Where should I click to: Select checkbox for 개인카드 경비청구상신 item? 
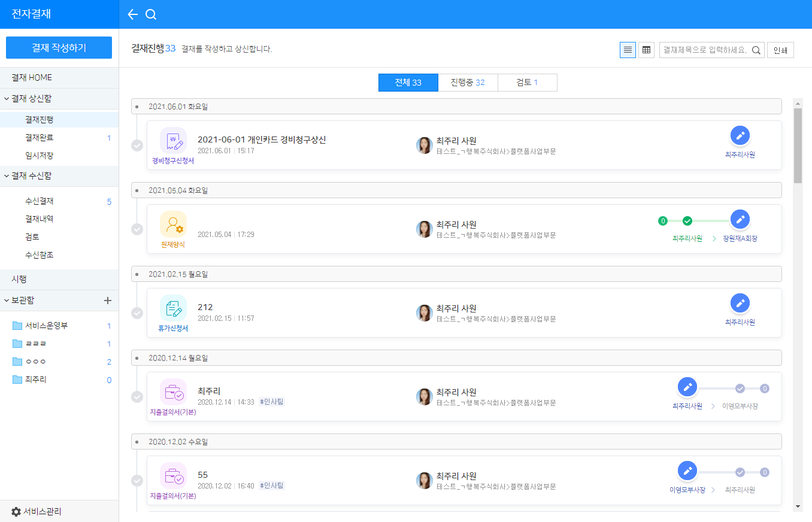pyautogui.click(x=137, y=145)
